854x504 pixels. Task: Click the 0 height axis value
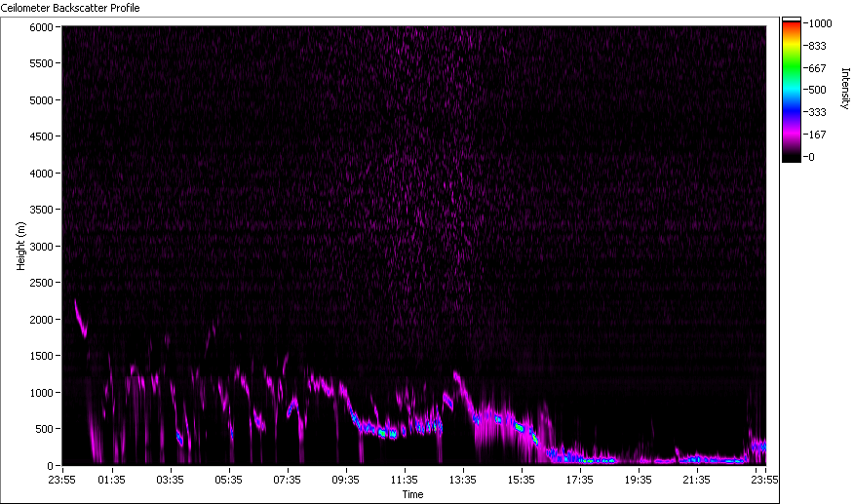pos(50,466)
